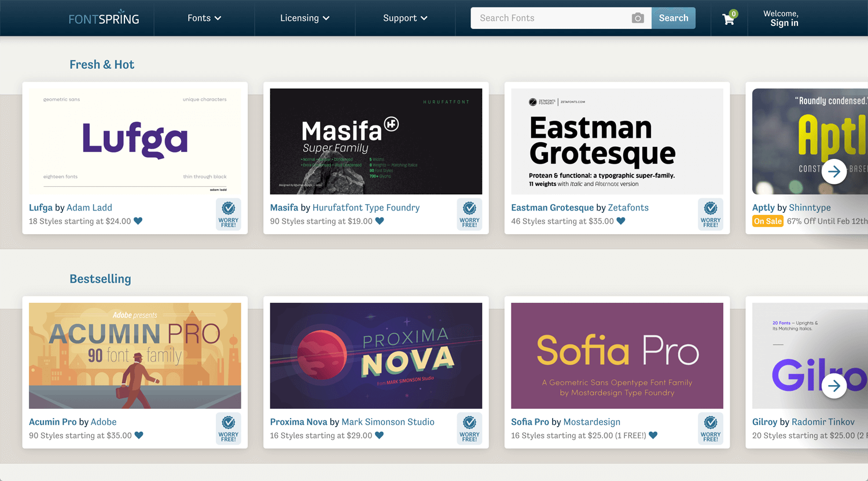Click the Fontspring logo
The width and height of the screenshot is (868, 481).
point(104,17)
